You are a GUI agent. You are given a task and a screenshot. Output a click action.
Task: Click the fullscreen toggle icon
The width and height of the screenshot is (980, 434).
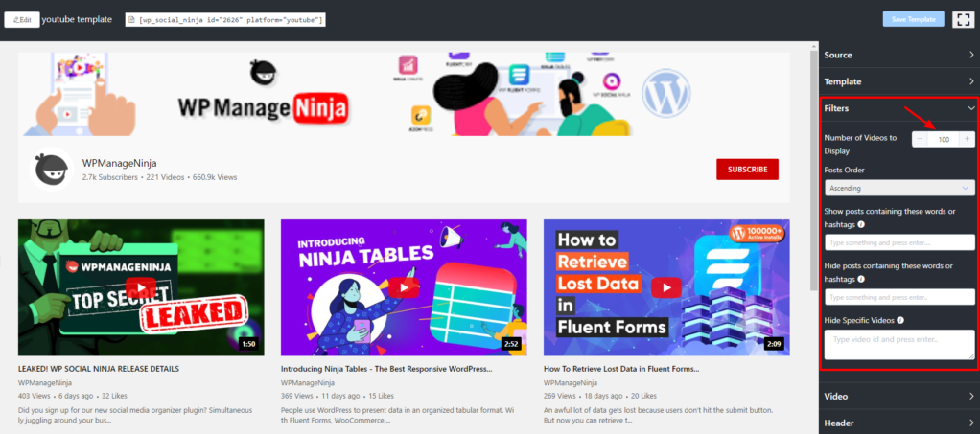pyautogui.click(x=962, y=19)
